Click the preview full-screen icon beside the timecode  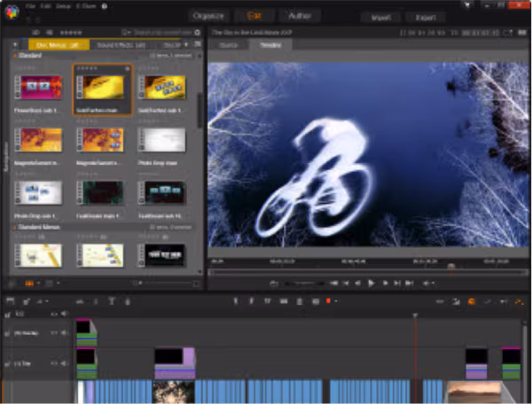pyautogui.click(x=522, y=33)
